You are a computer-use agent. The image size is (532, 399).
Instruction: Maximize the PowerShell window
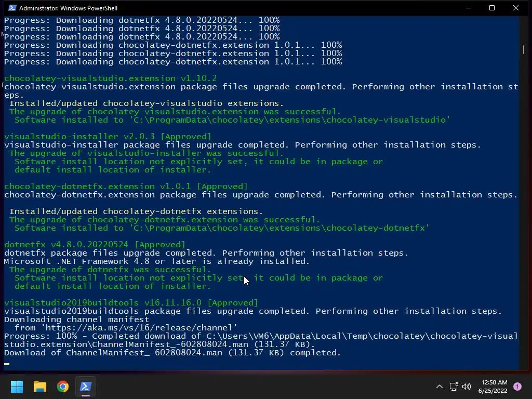coord(492,8)
